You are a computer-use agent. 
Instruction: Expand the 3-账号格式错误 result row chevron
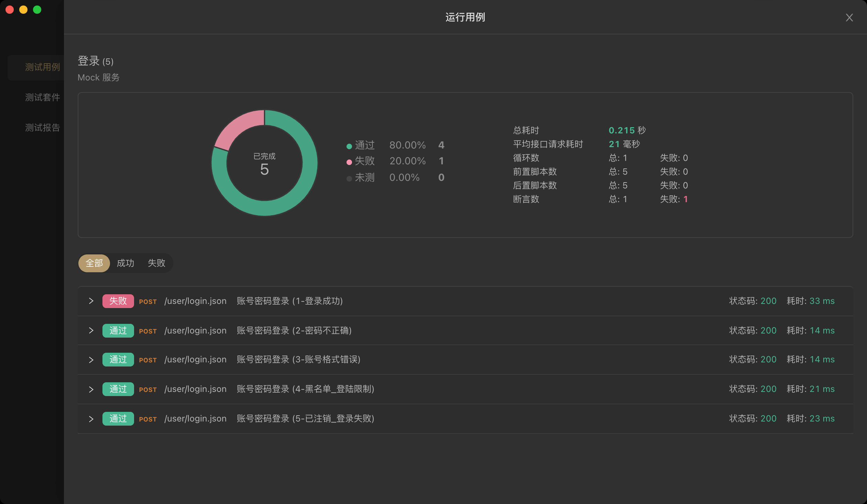click(91, 360)
